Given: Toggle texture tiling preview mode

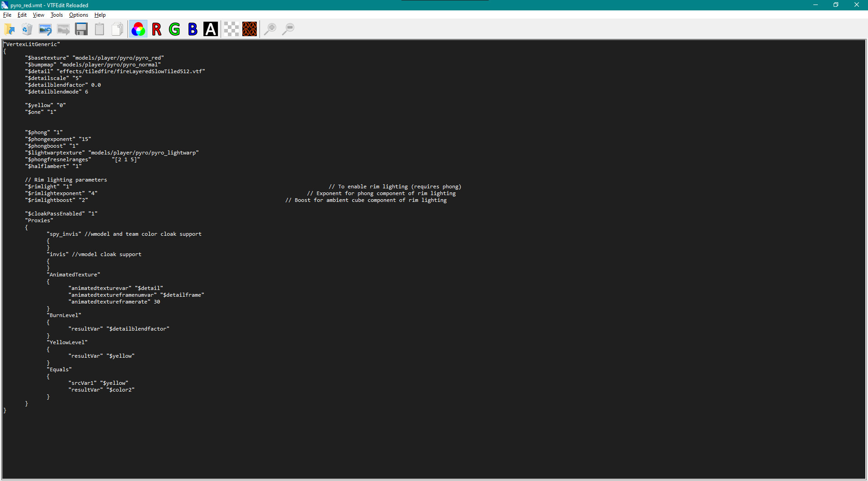Looking at the screenshot, I should click(x=249, y=29).
